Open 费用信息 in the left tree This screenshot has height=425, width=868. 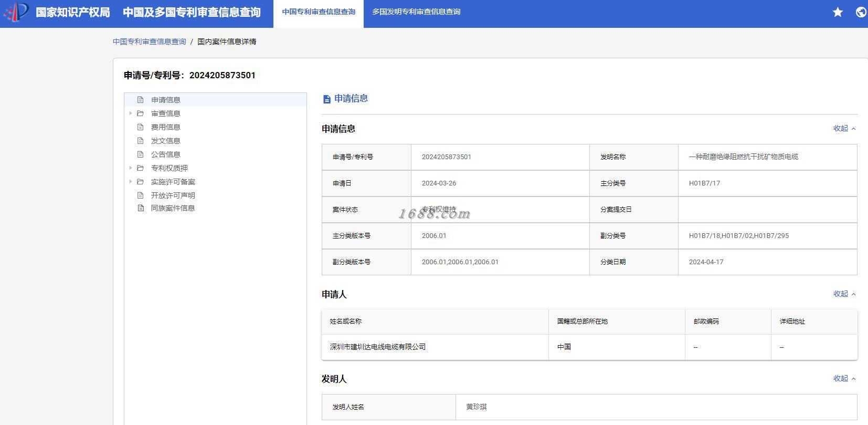tap(166, 127)
